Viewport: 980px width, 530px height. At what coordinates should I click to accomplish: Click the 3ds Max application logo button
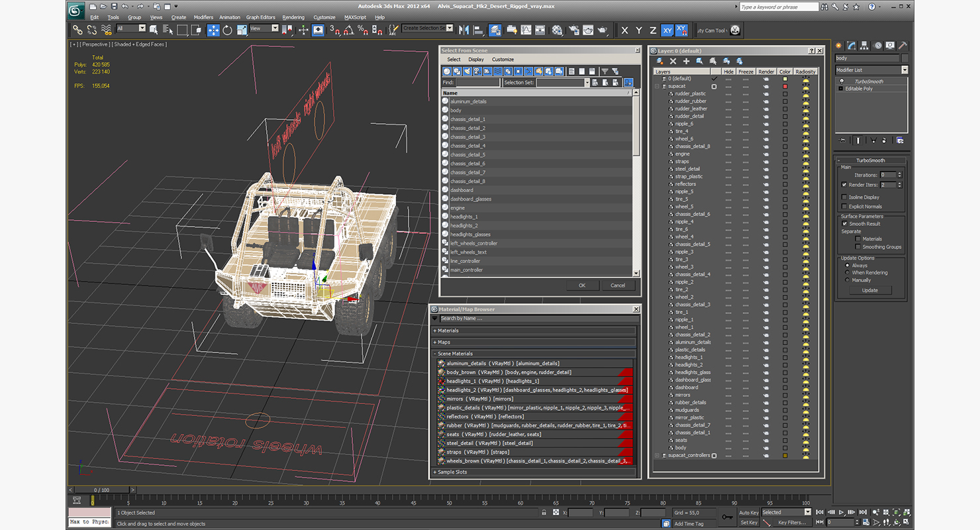[76, 9]
